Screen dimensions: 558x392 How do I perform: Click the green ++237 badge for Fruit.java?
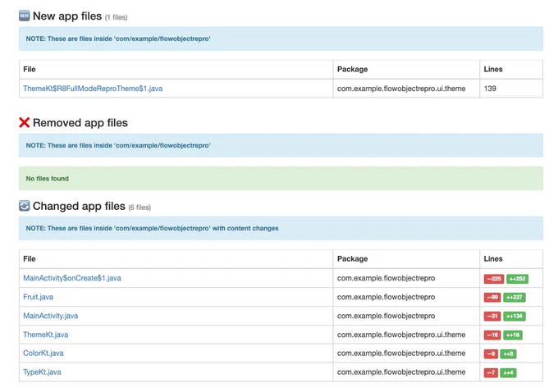pyautogui.click(x=515, y=298)
